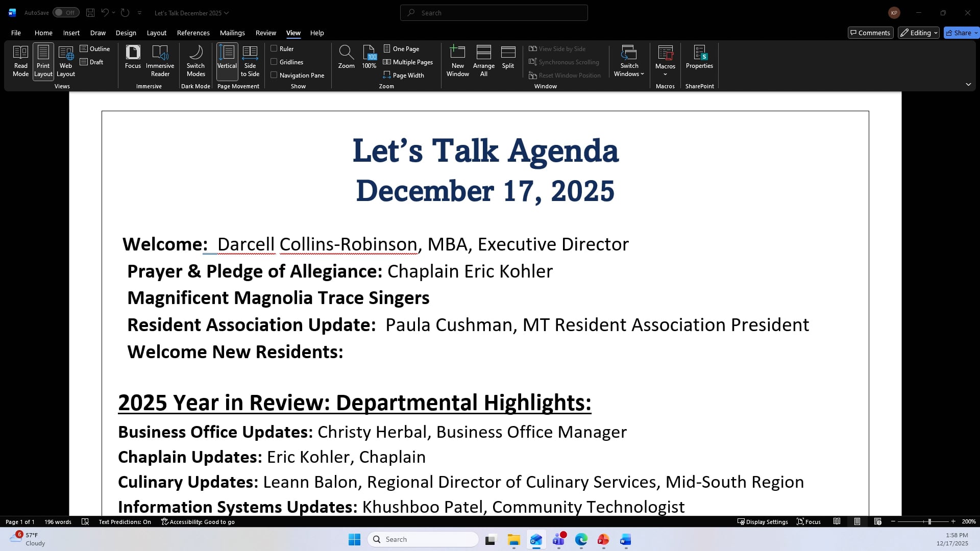The width and height of the screenshot is (980, 551).
Task: Open the Mailings tab
Action: point(232,33)
